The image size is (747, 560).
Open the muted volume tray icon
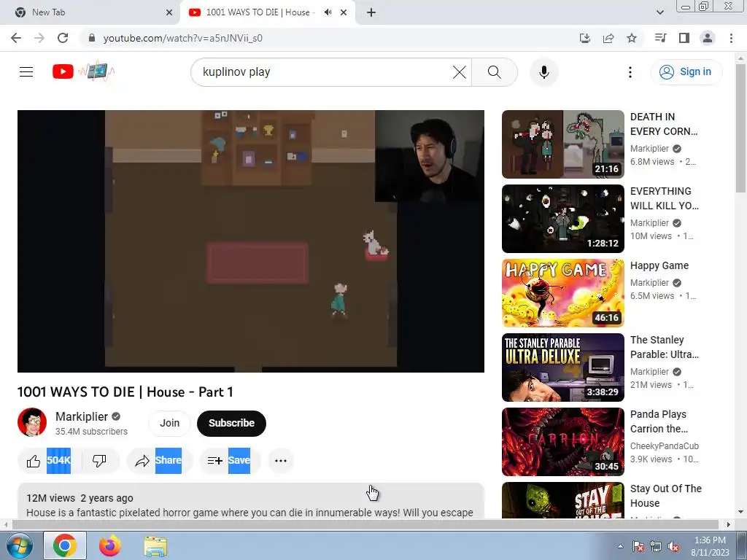tap(673, 547)
